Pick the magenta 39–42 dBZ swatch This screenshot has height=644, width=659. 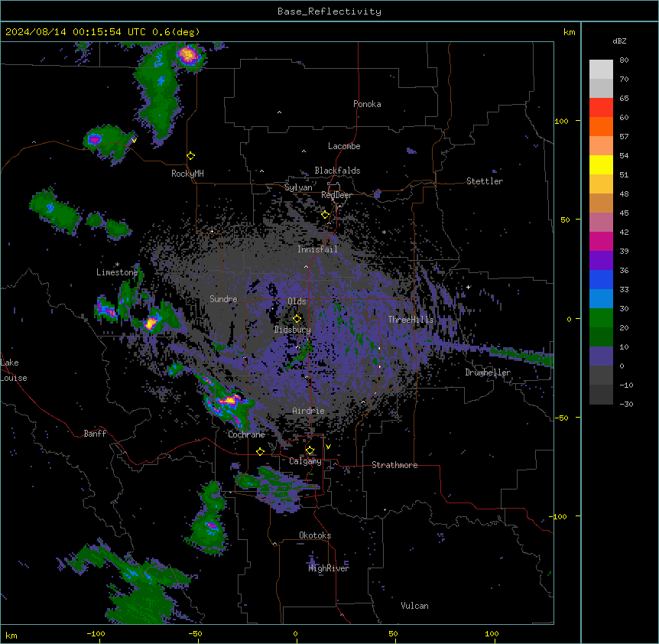(601, 241)
